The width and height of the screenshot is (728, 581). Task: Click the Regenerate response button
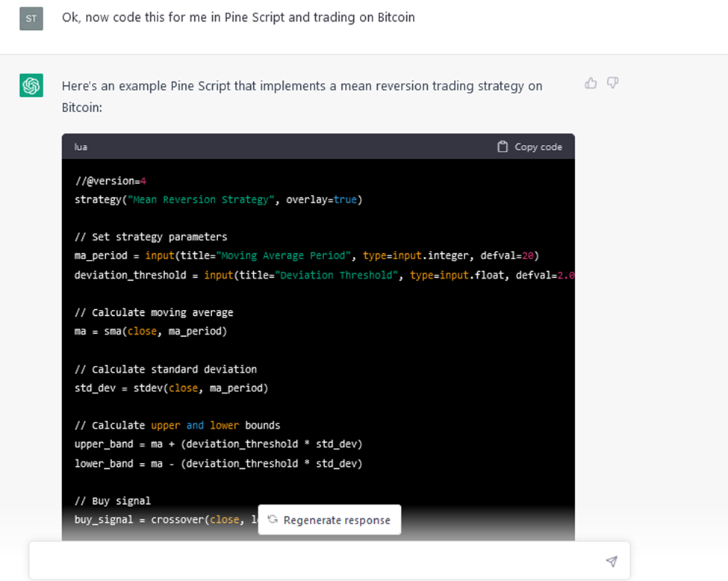[329, 520]
